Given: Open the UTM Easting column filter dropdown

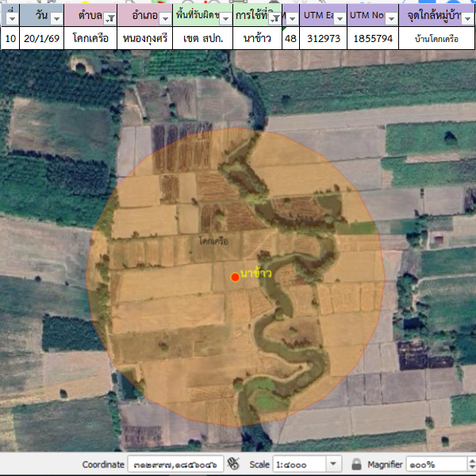Looking at the screenshot, I should click(x=339, y=17).
